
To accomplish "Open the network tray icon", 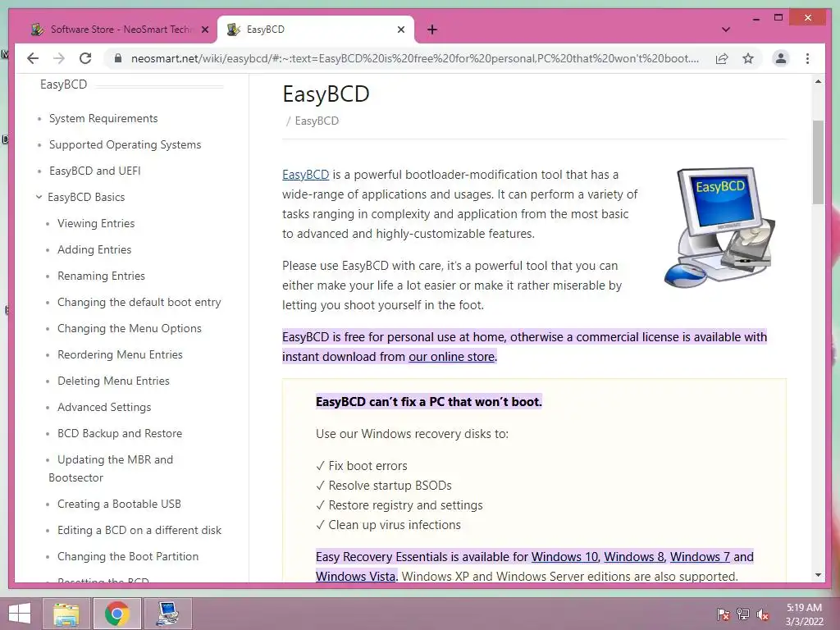I will (x=743, y=614).
